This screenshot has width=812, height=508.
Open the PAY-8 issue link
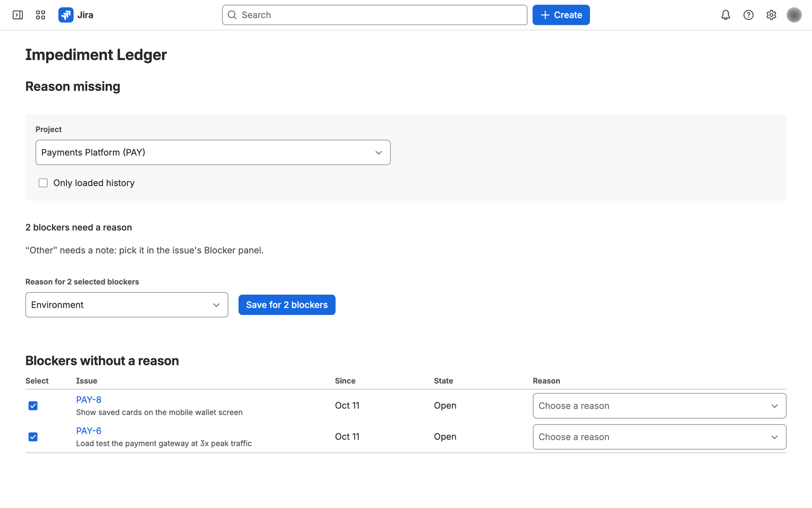(x=89, y=400)
